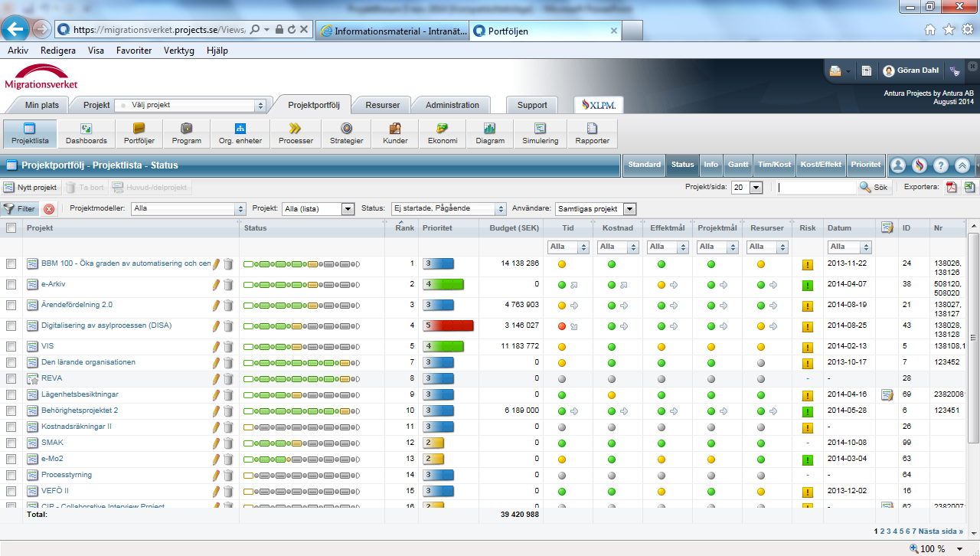Open Projekt Alla (lista) dropdown
The image size is (980, 556).
[x=318, y=208]
